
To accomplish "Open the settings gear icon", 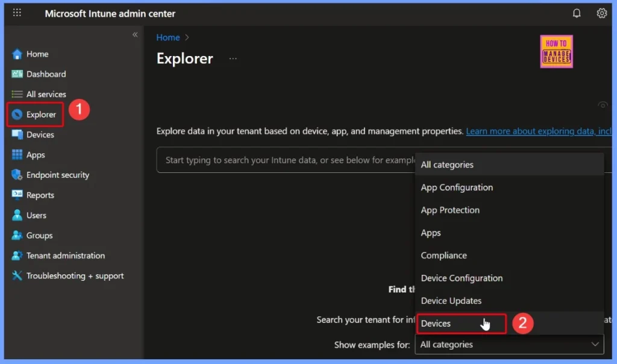I will coord(602,13).
